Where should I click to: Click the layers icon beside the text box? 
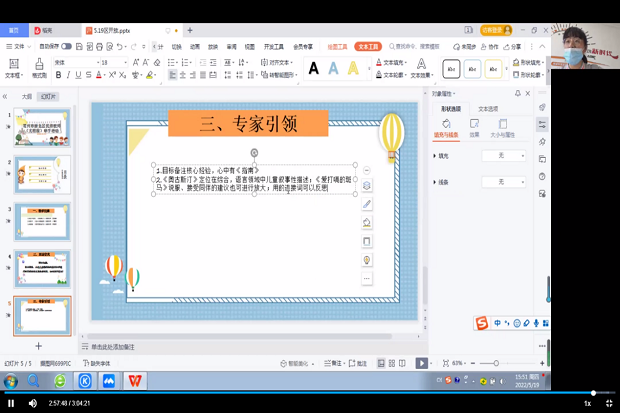(x=367, y=186)
